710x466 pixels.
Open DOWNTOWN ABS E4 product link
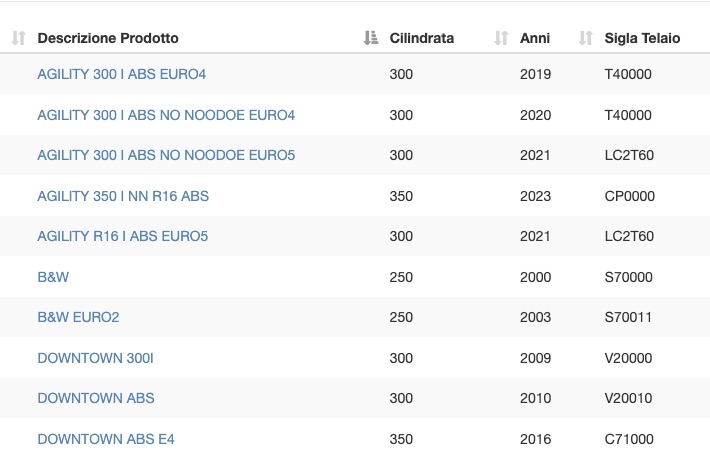coord(106,439)
